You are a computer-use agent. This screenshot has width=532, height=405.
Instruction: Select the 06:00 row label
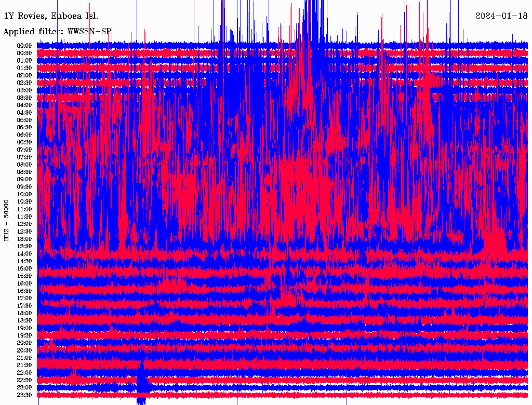tap(24, 135)
